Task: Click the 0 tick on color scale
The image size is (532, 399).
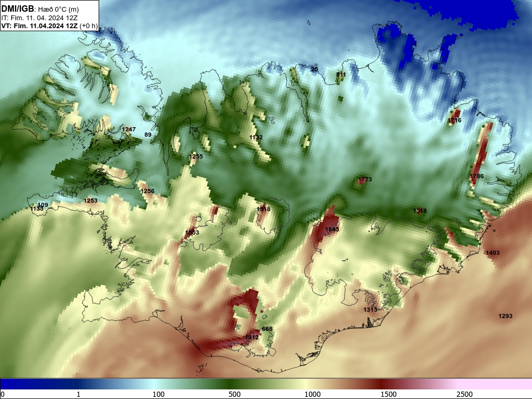Action: (3, 394)
